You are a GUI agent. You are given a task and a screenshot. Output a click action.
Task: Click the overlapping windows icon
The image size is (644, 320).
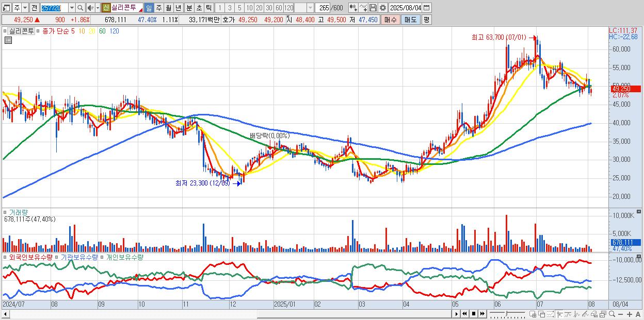point(542,314)
